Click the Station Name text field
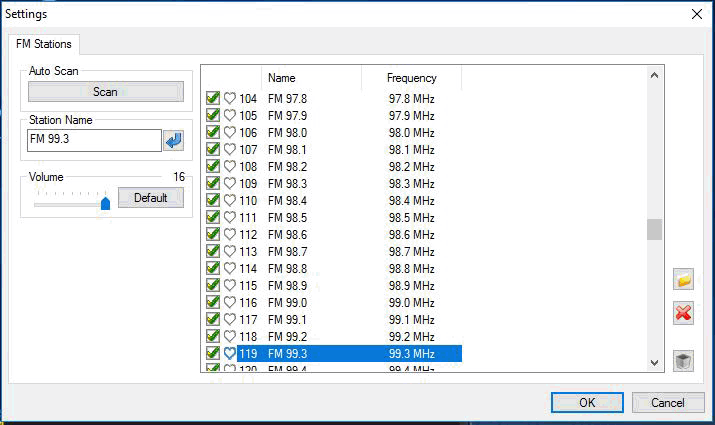The height and width of the screenshot is (425, 715). click(x=94, y=140)
